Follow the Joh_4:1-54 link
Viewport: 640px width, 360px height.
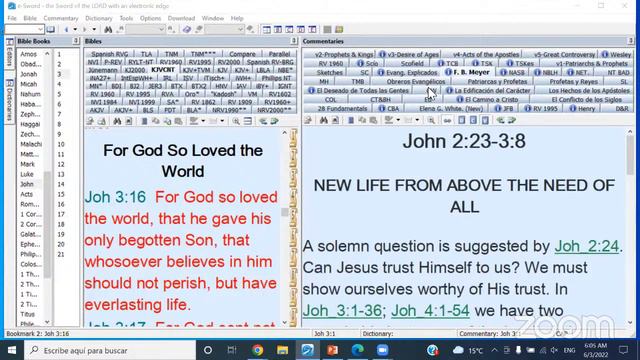click(x=430, y=311)
